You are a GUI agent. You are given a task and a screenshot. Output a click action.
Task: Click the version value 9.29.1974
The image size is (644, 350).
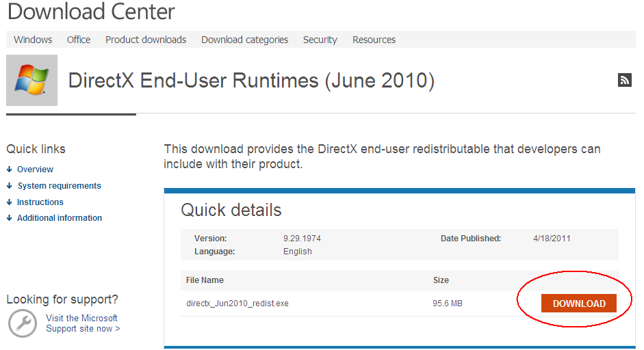point(302,239)
